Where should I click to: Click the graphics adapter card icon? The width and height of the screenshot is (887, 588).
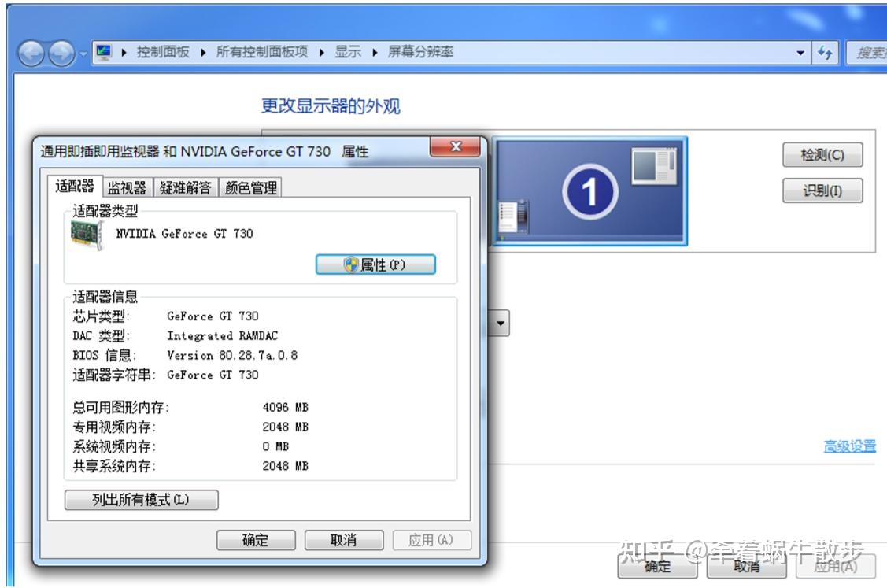coord(87,235)
